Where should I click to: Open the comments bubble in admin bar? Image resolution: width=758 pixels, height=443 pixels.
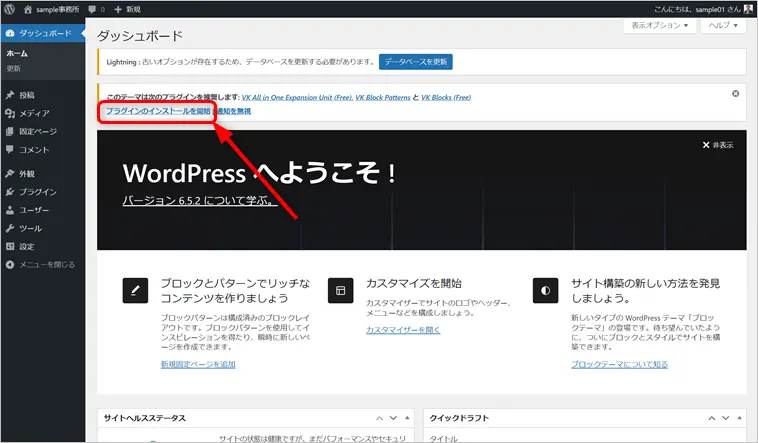point(95,8)
